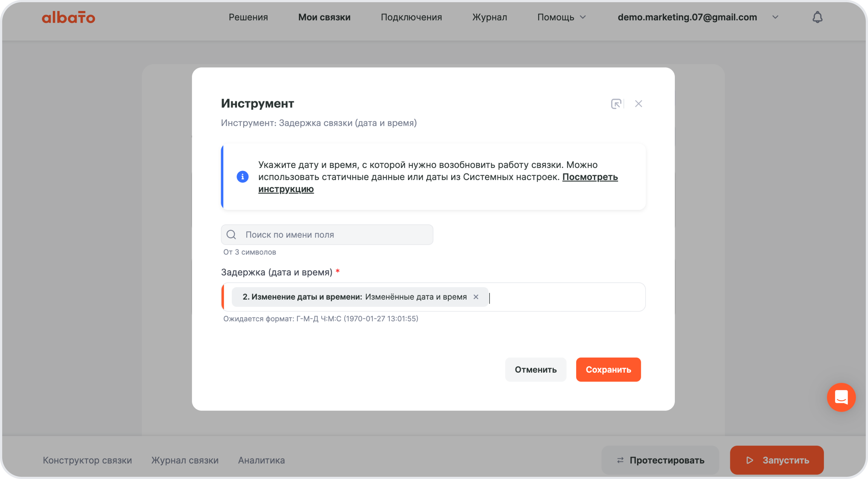Screen dimensions: 868x479
Task: Click the swap arrows icon next to Протестировать
Action: point(620,460)
